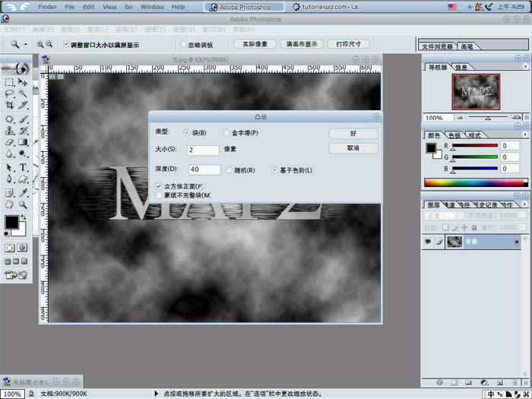Select the Crop tool in toolbox

pos(9,105)
